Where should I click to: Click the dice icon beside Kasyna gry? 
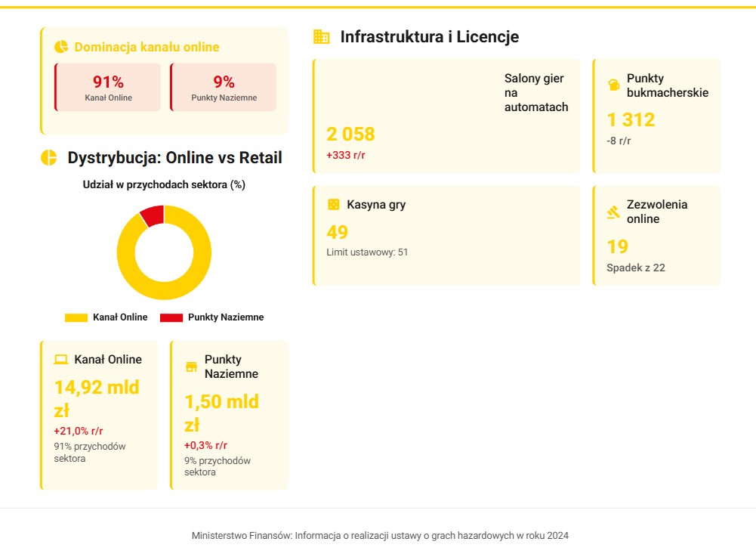(x=333, y=205)
